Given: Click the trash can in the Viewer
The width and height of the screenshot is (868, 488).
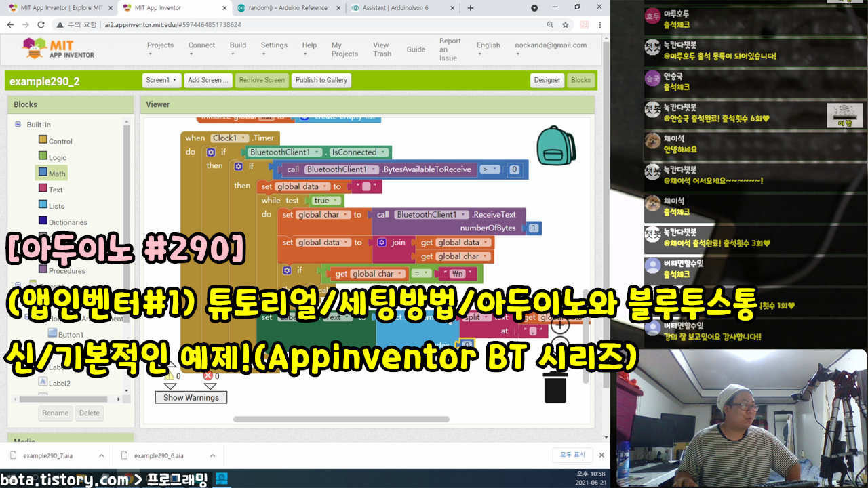Looking at the screenshot, I should (x=555, y=389).
